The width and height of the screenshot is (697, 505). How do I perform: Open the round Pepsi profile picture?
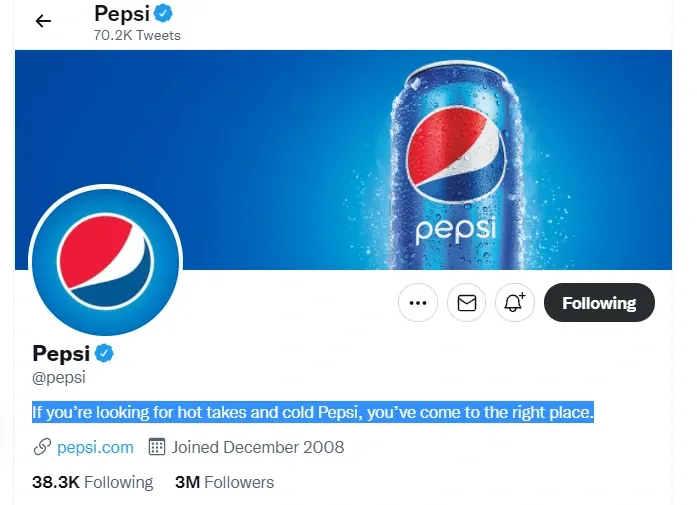click(x=105, y=259)
